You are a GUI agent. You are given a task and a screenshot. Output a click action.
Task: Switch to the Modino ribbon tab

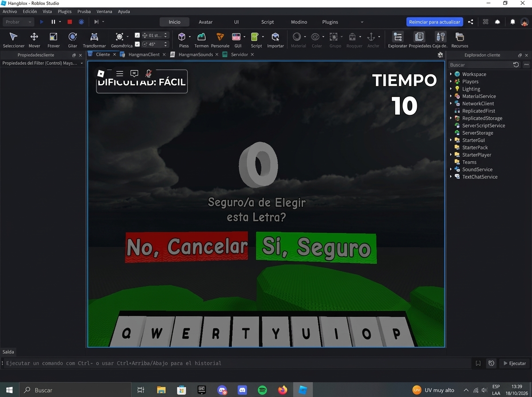299,22
